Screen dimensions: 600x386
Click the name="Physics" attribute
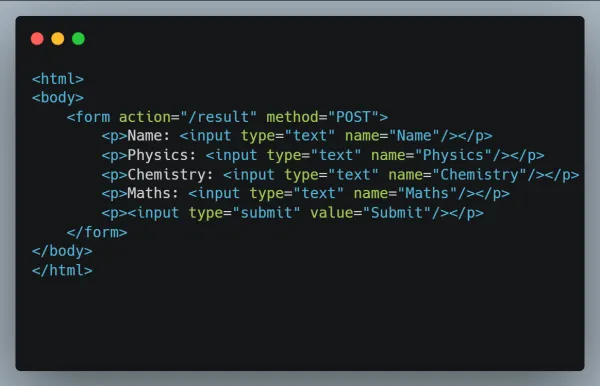click(431, 155)
